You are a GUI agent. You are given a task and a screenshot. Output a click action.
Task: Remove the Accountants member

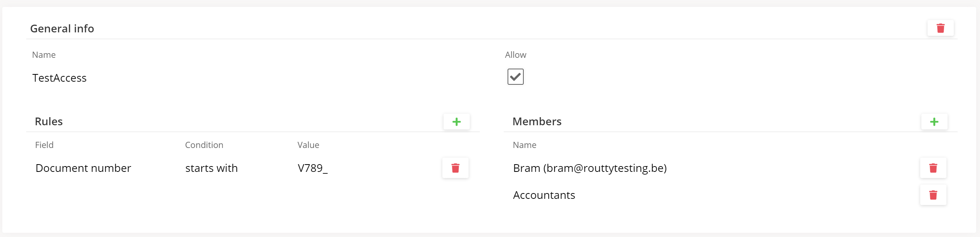pyautogui.click(x=933, y=195)
